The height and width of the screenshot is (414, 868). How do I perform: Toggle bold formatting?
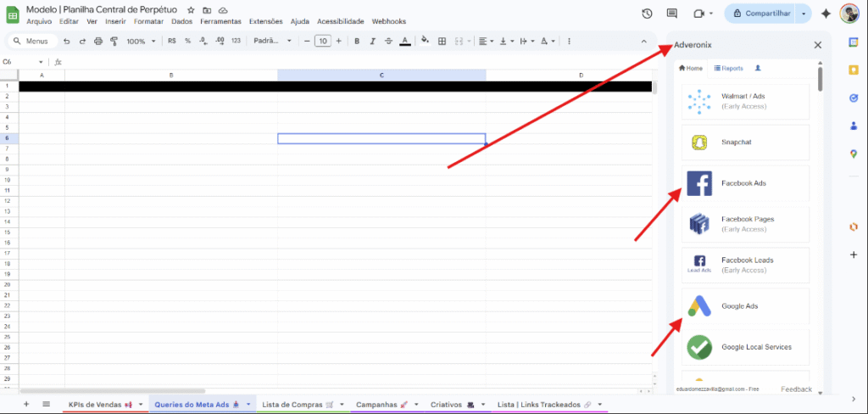click(x=357, y=41)
